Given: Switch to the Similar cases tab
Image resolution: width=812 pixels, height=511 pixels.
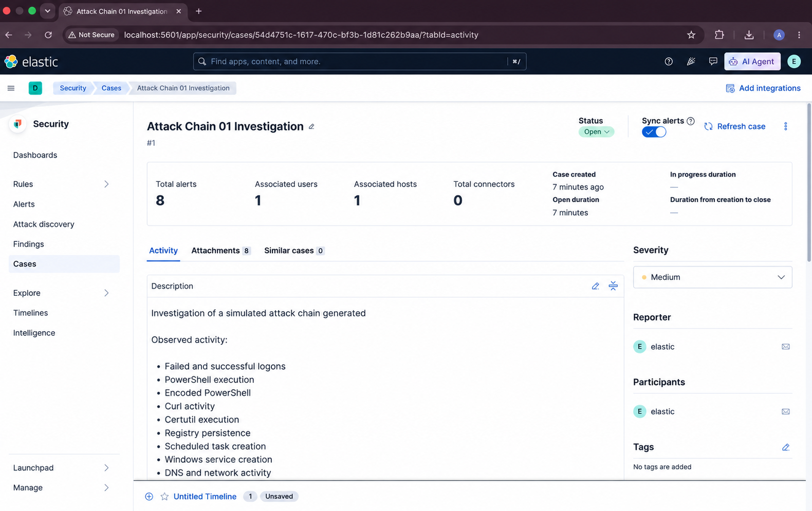Looking at the screenshot, I should (294, 251).
